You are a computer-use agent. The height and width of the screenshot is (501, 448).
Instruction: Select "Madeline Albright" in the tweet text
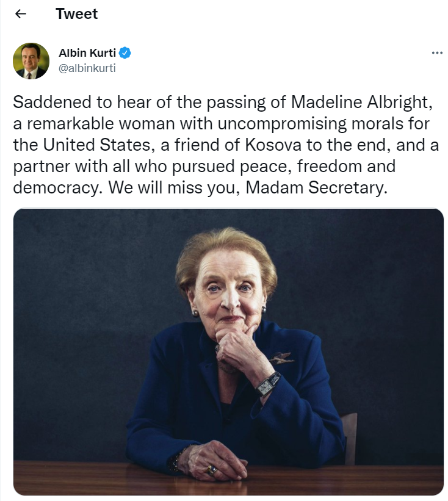coord(363,103)
